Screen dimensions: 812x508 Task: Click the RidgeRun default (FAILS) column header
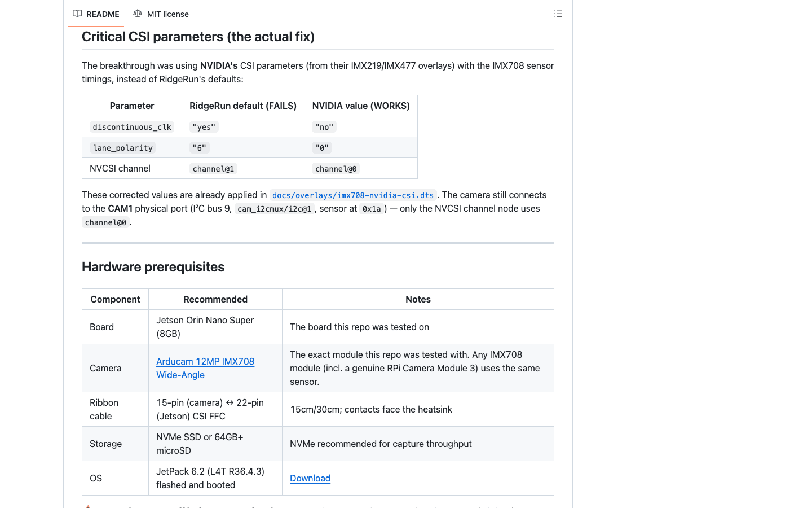pyautogui.click(x=243, y=106)
